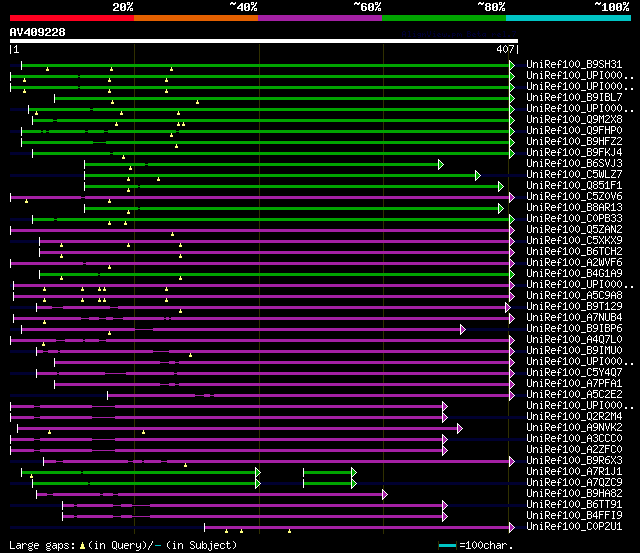The image size is (640, 553).
Task: Pick the UniRef100_B9IBP6 subject label
Action: coord(574,329)
